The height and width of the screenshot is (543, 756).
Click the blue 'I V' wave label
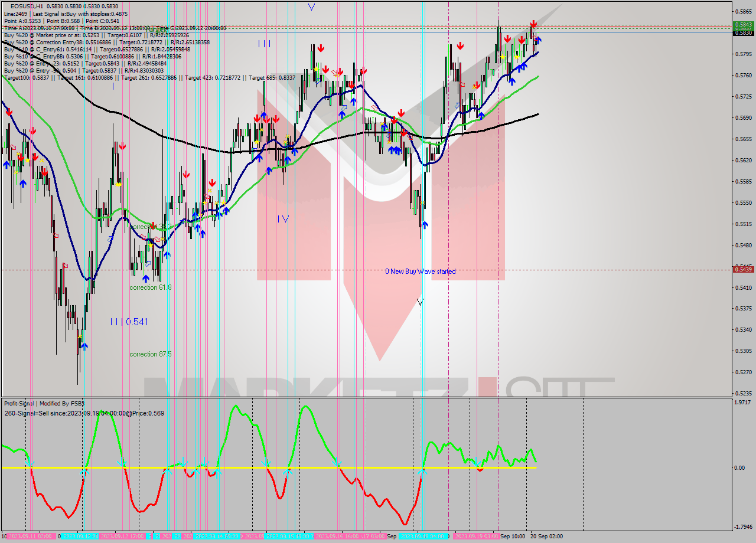point(283,219)
